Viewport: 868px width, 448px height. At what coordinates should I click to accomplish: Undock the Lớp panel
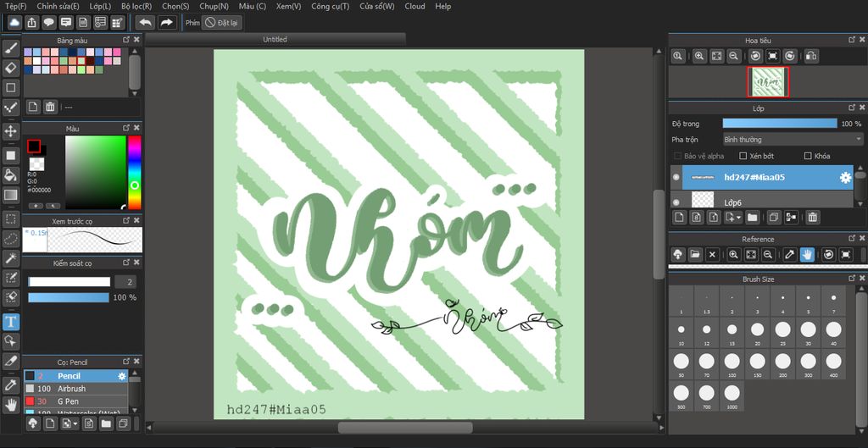(x=852, y=108)
